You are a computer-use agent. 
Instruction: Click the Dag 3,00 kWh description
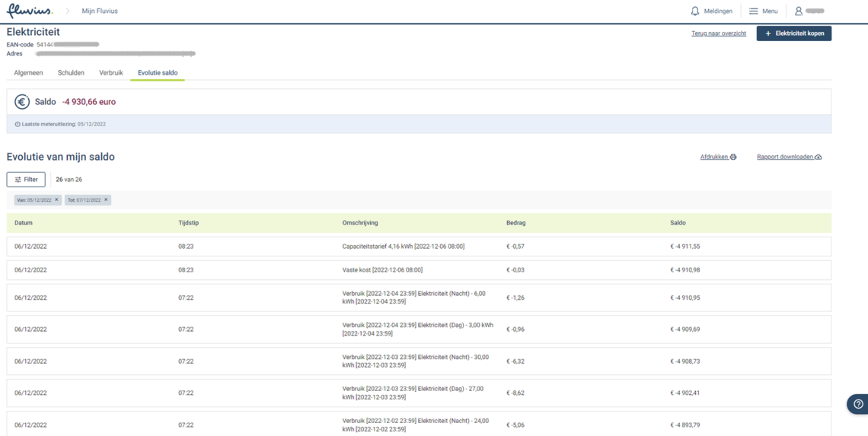point(418,329)
